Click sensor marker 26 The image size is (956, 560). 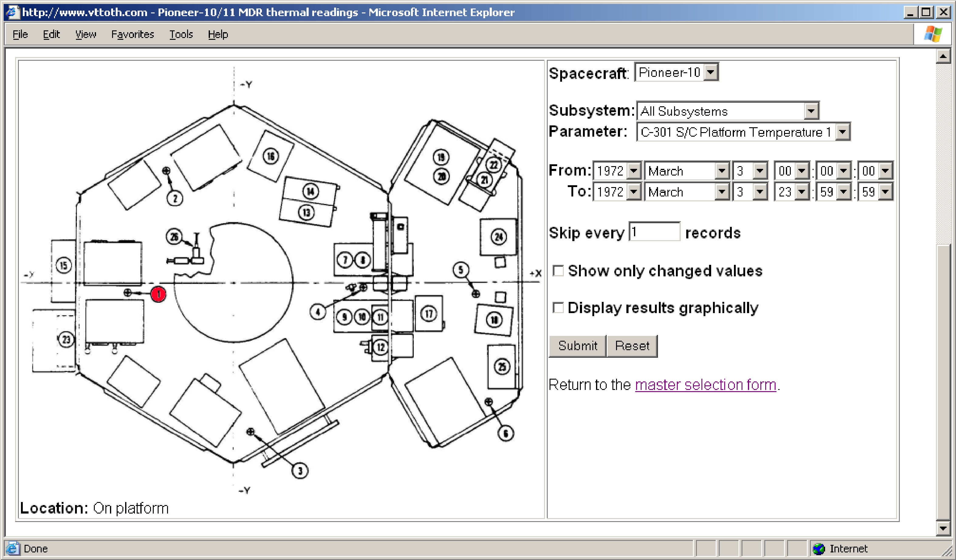point(174,237)
